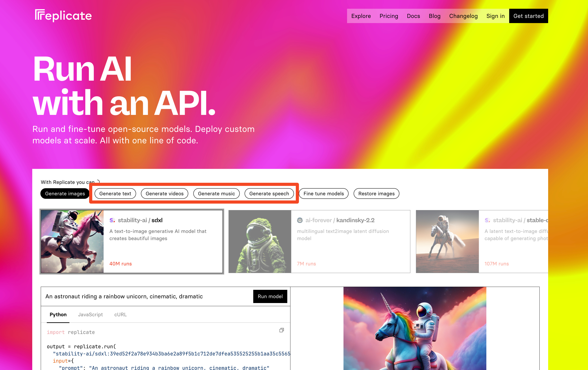Choose the Generate videos option
The width and height of the screenshot is (588, 370).
(x=164, y=194)
